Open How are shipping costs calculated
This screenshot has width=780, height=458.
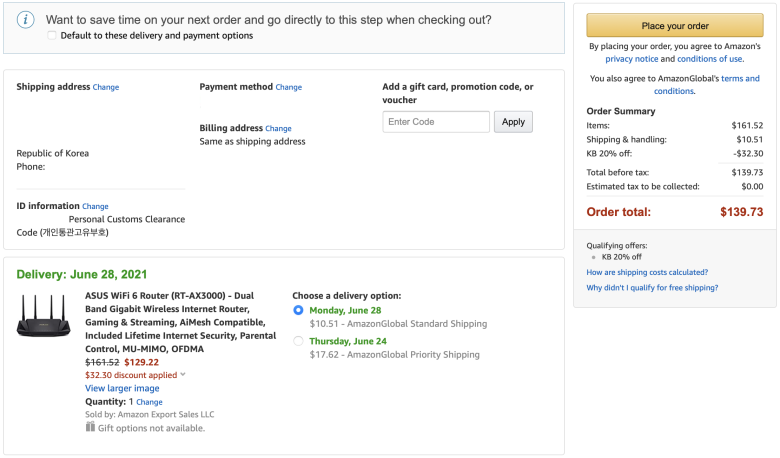click(x=647, y=273)
